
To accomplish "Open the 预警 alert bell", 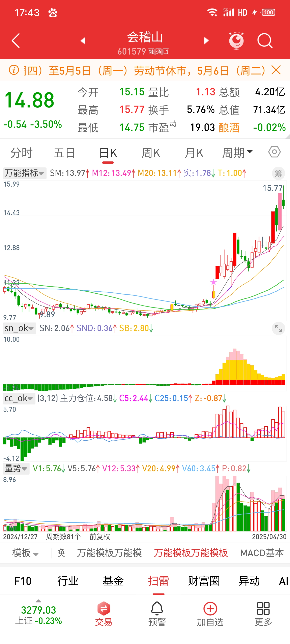I will [x=157, y=609].
